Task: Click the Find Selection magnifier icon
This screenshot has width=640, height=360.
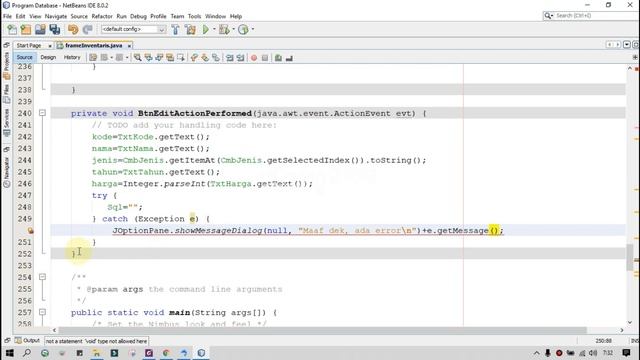Action: click(x=138, y=58)
